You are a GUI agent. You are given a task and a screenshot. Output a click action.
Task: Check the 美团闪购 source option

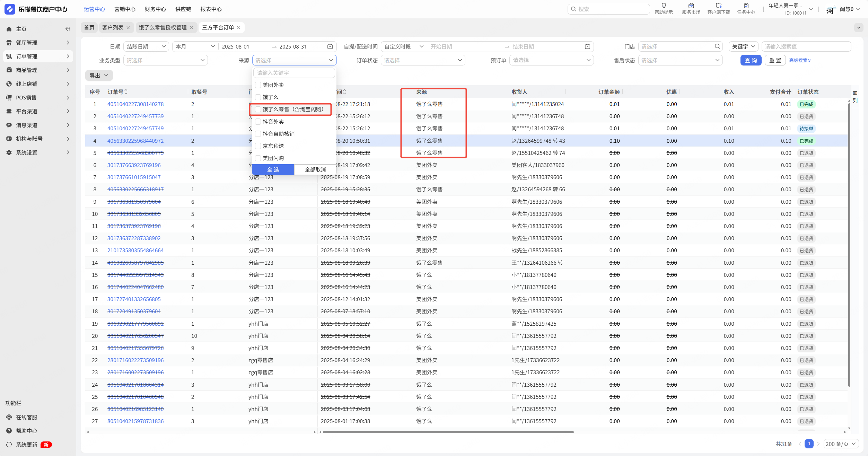click(258, 158)
